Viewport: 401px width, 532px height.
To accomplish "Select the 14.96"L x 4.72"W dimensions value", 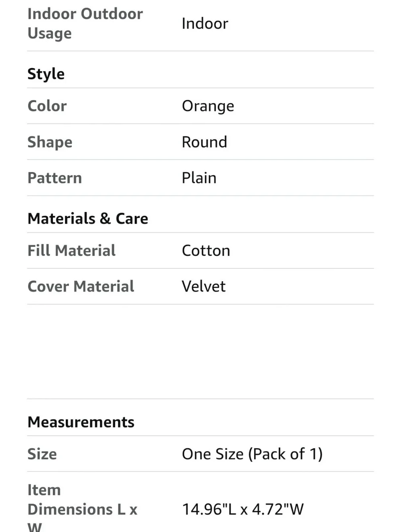I will coord(243,509).
